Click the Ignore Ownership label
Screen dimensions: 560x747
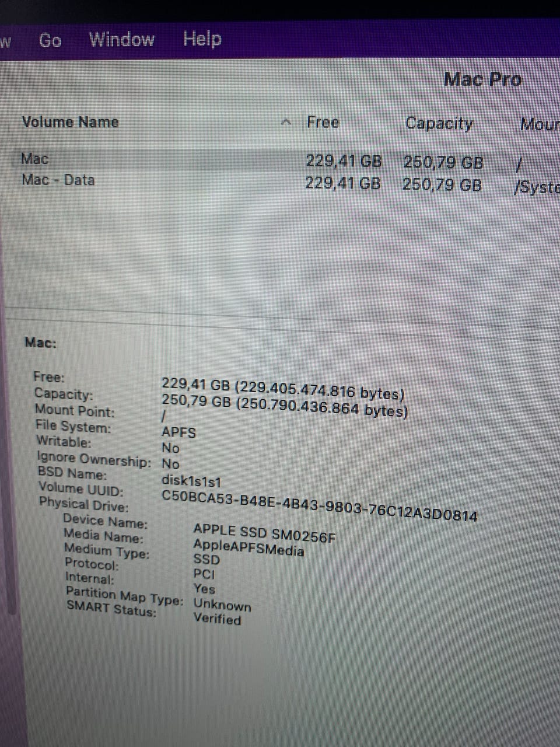(94, 459)
